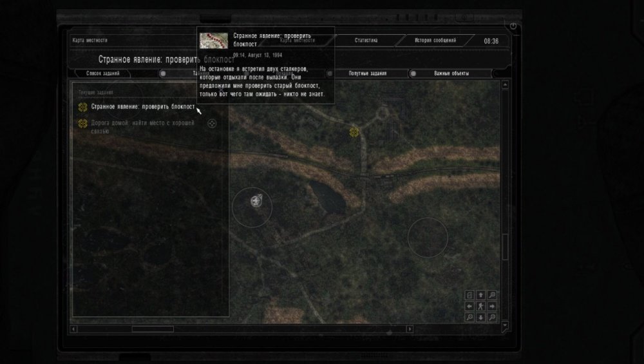Center the map on the player figure
The width and height of the screenshot is (644, 364).
[x=481, y=307]
